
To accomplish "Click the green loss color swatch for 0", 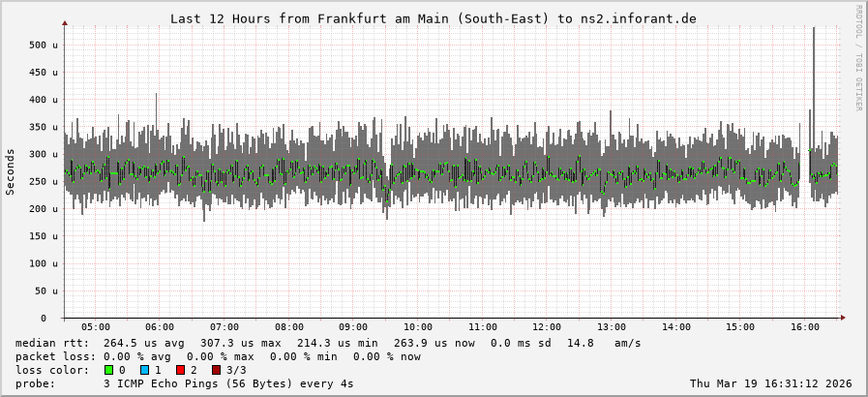I will pos(109,370).
